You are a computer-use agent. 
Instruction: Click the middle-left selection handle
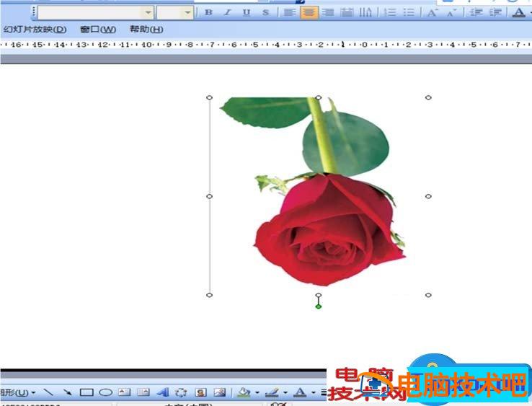point(209,196)
